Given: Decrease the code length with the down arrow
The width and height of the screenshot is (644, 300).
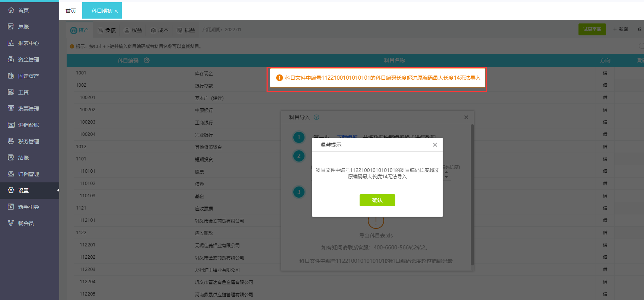Looking at the screenshot, I should tap(446, 177).
